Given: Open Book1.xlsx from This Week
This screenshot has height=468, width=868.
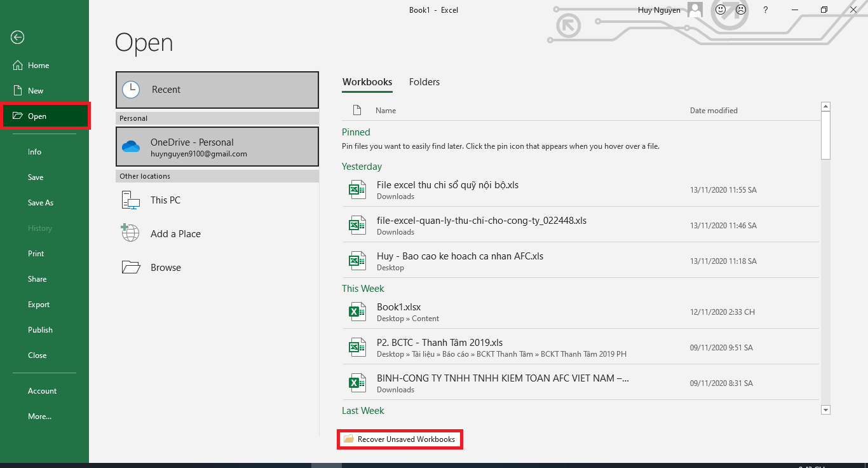Looking at the screenshot, I should pyautogui.click(x=399, y=307).
